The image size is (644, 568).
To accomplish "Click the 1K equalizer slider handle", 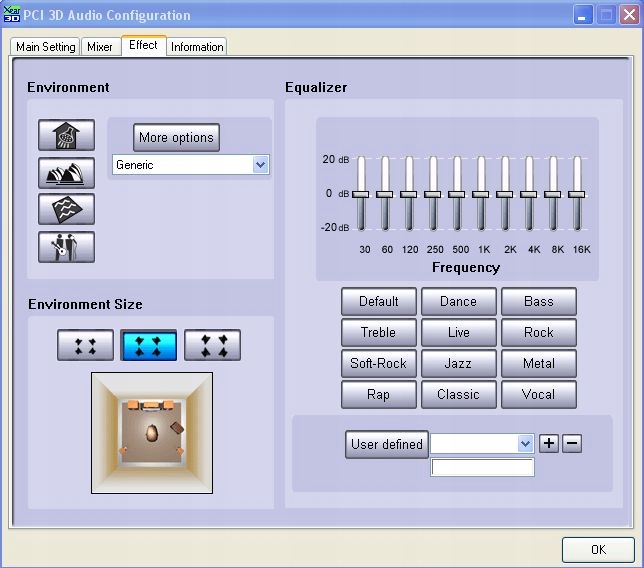I will pos(481,194).
